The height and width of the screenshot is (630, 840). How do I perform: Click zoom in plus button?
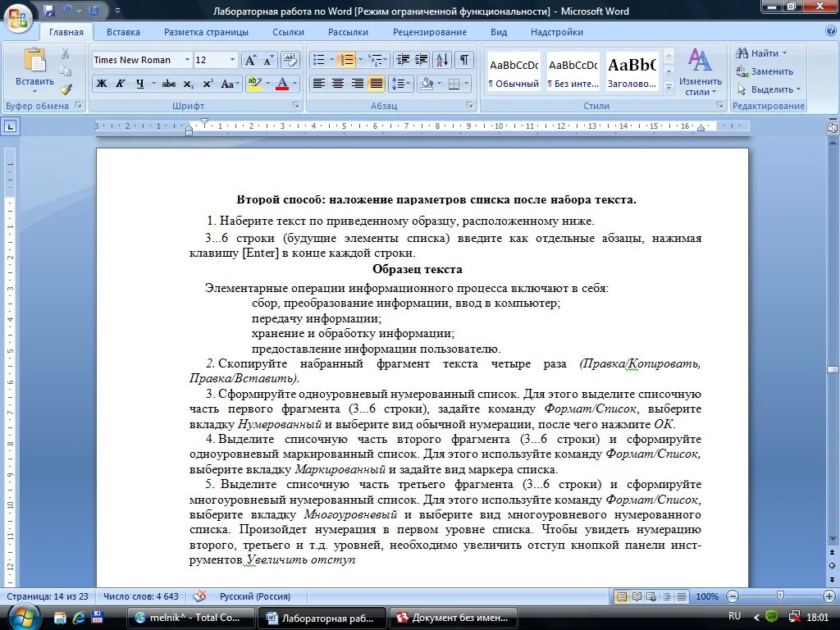829,596
